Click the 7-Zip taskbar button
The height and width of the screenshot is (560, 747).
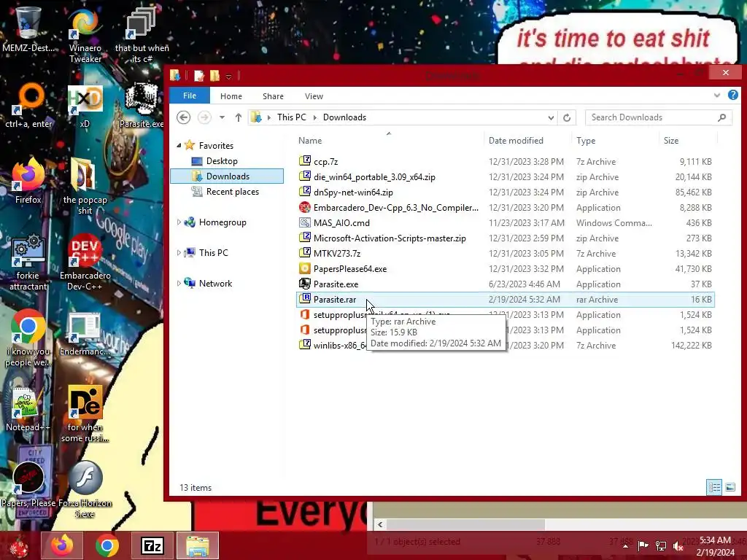point(152,545)
